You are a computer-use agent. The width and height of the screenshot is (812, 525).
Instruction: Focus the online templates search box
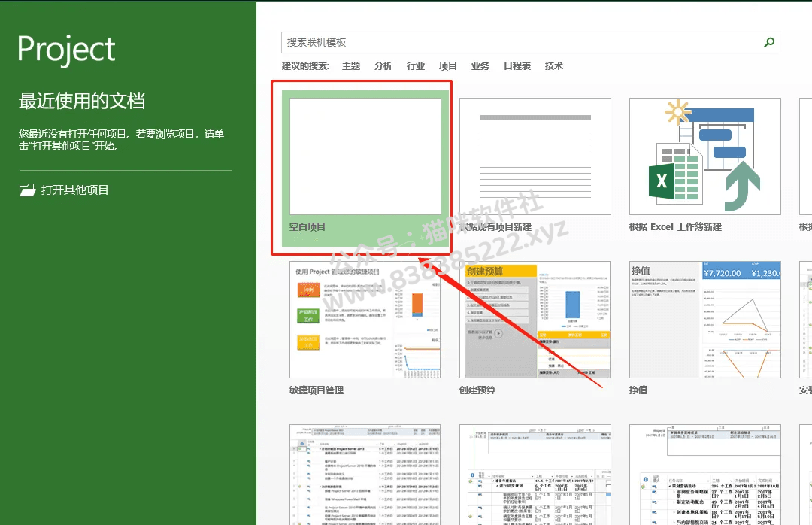point(530,43)
